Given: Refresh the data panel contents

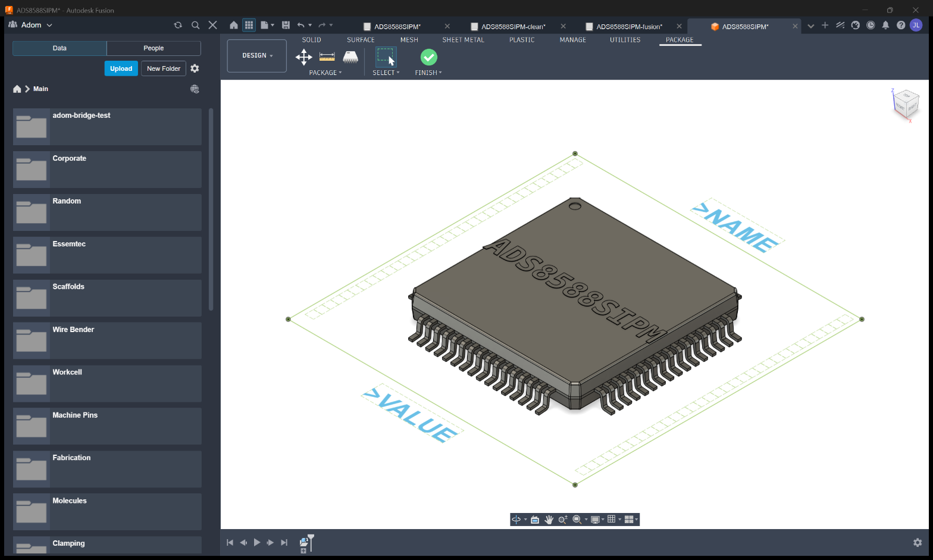Looking at the screenshot, I should (177, 25).
